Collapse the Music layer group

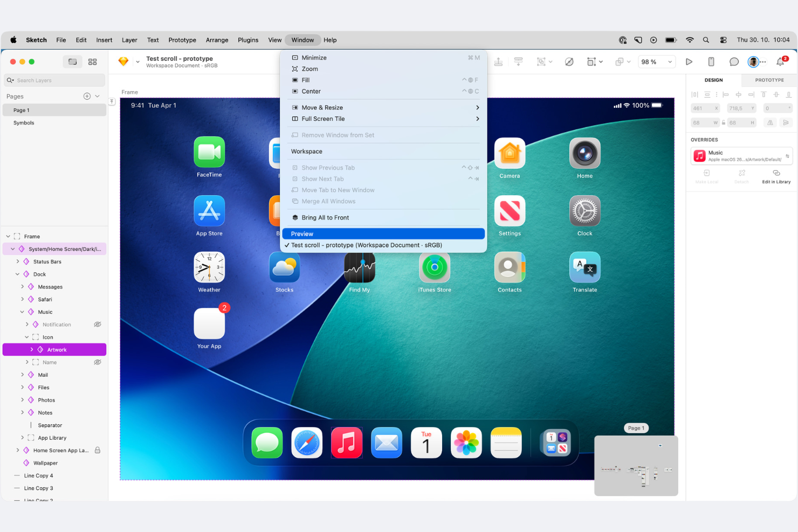22,312
